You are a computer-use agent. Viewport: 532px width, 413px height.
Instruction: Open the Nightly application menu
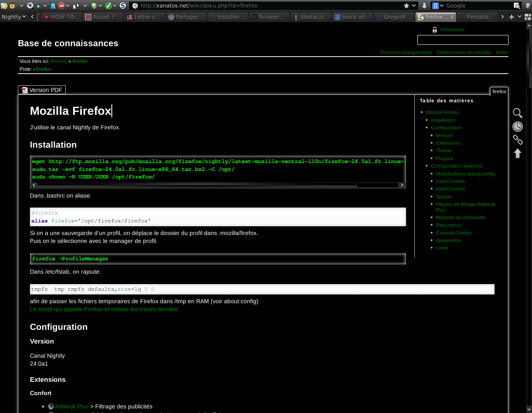click(x=14, y=17)
